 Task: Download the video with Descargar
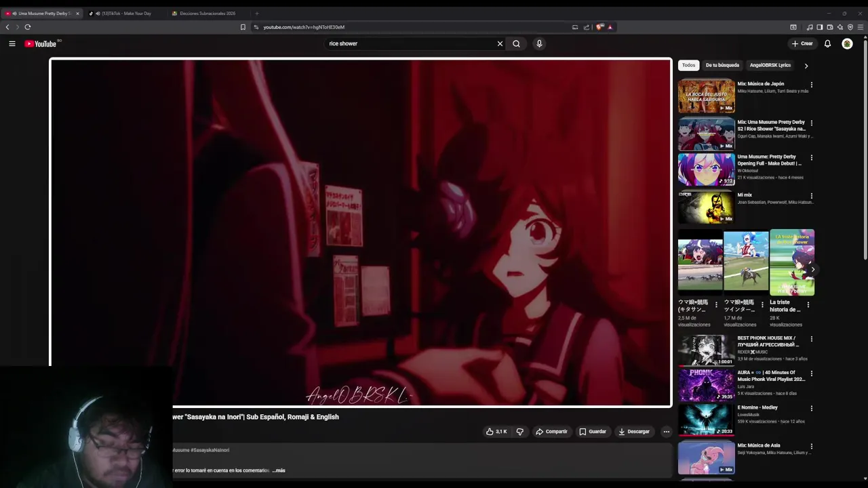click(x=634, y=432)
